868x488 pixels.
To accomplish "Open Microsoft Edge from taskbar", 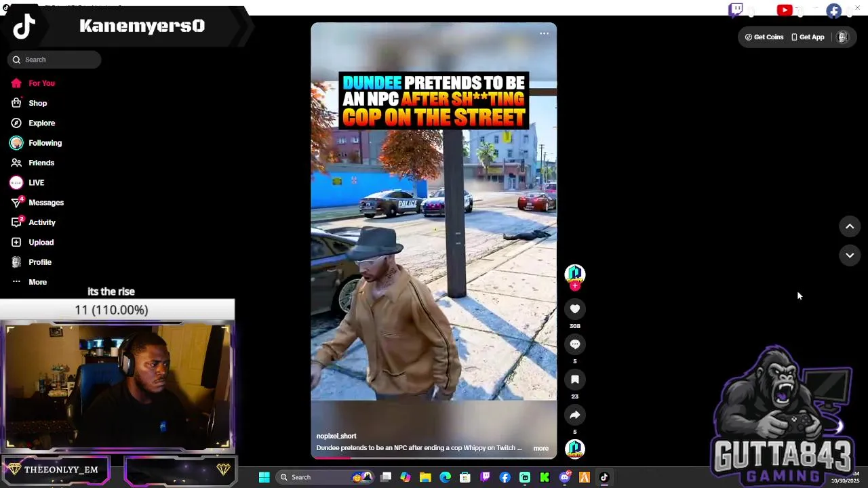I will click(446, 477).
